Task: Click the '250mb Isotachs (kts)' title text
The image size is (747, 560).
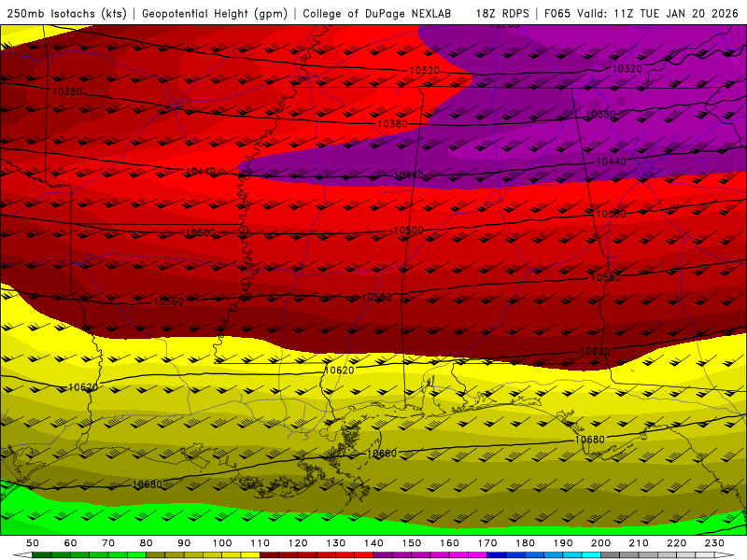Action: click(67, 13)
